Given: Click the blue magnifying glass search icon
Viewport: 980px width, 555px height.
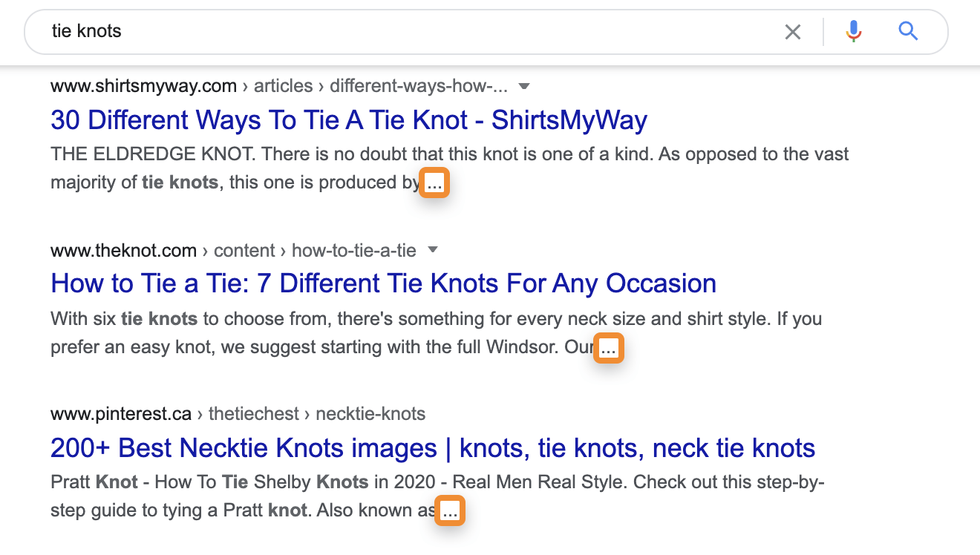Looking at the screenshot, I should coord(908,31).
